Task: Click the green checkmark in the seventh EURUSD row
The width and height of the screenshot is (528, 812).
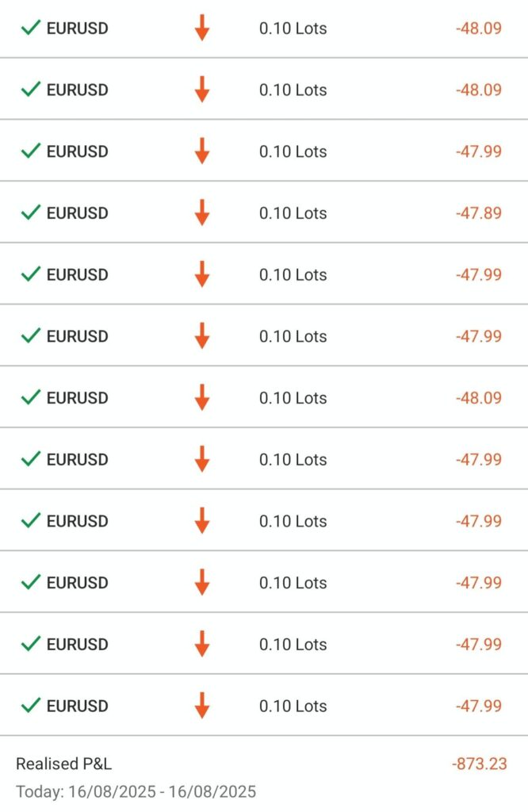Action: [x=31, y=397]
